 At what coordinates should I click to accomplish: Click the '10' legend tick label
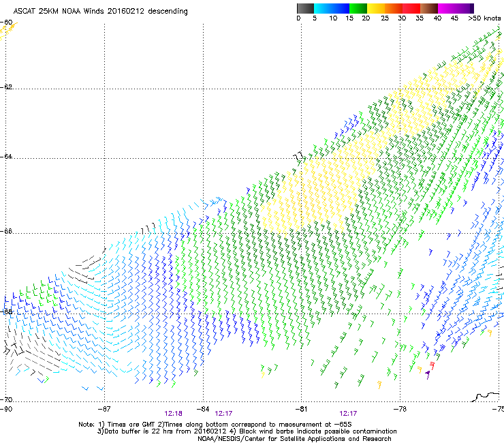[333, 18]
